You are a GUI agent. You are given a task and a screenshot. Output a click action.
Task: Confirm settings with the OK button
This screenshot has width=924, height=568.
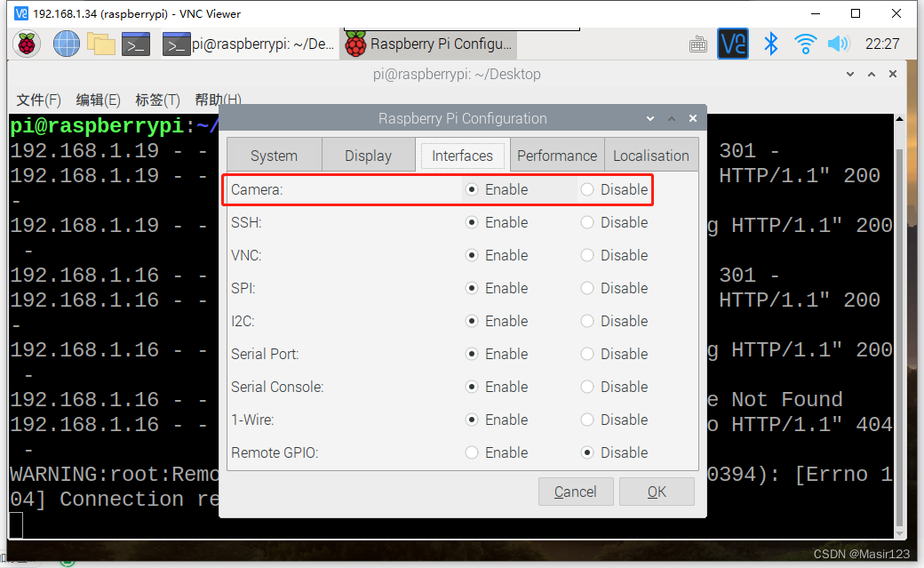click(x=657, y=492)
